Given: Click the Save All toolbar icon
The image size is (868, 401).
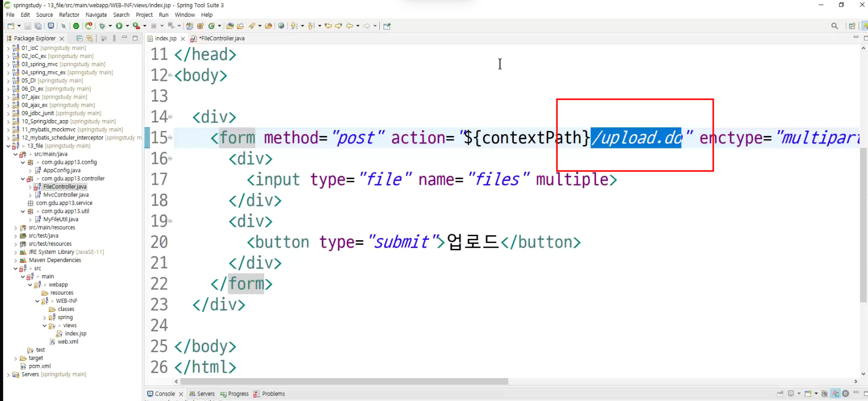Looking at the screenshot, I should (38, 26).
